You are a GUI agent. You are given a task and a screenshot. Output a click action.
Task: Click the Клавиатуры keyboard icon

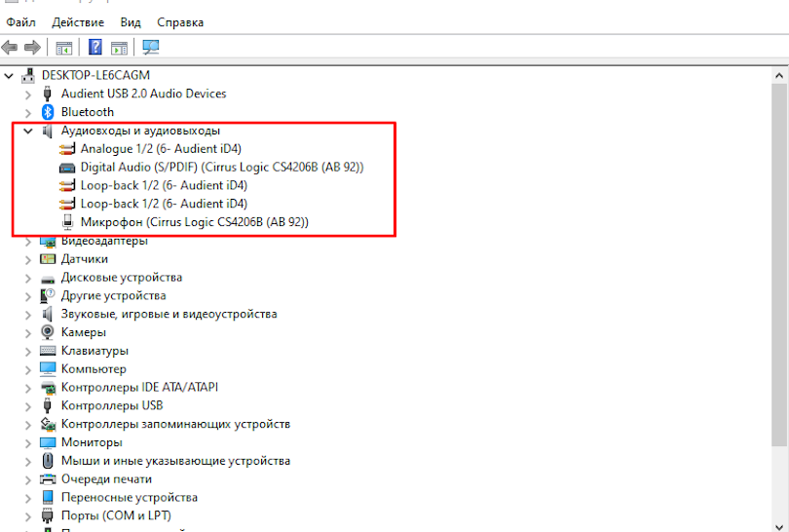point(48,351)
